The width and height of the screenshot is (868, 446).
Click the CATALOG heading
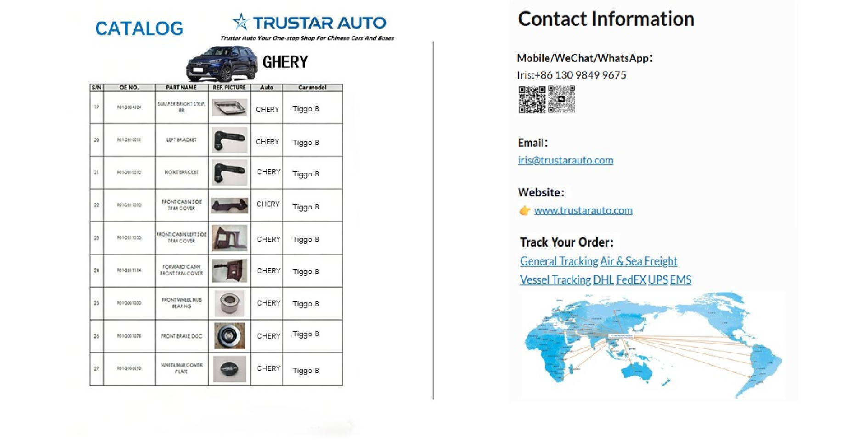(x=139, y=28)
